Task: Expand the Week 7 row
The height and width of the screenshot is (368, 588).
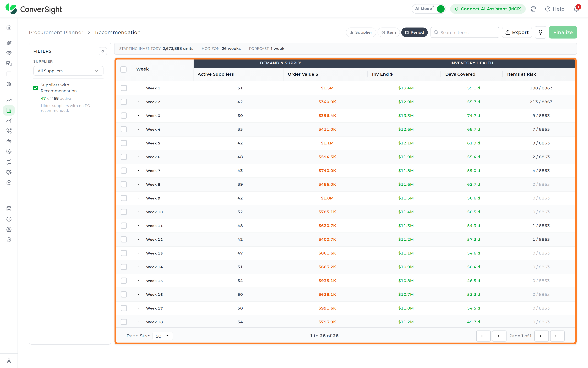Action: tap(138, 171)
